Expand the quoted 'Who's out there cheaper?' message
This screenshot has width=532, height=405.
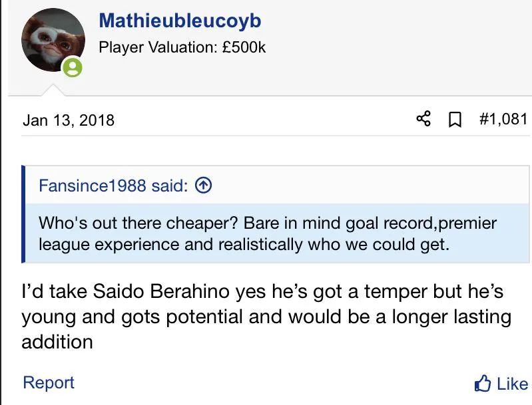coord(266,233)
